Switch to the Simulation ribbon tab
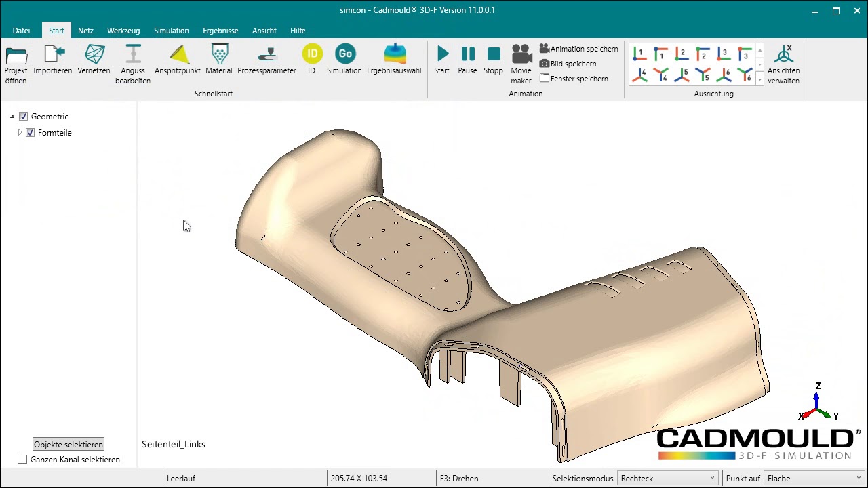 pos(172,30)
